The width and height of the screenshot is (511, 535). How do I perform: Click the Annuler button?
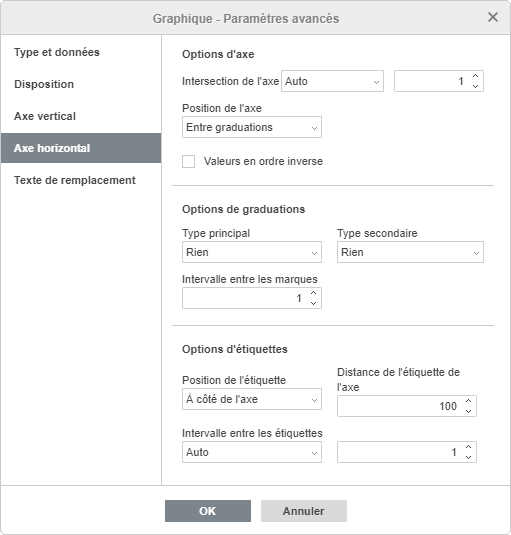[x=304, y=511]
